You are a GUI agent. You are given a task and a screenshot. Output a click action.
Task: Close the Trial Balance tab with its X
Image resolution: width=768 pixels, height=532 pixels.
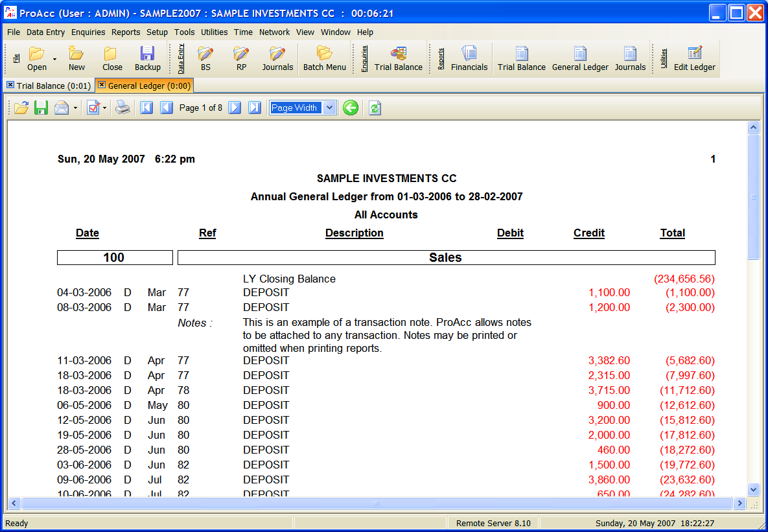[10, 86]
